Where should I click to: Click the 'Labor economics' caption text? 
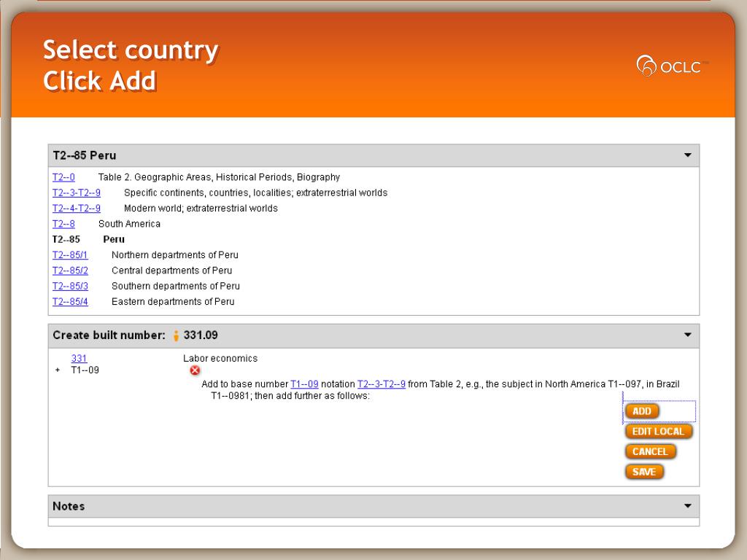(220, 358)
